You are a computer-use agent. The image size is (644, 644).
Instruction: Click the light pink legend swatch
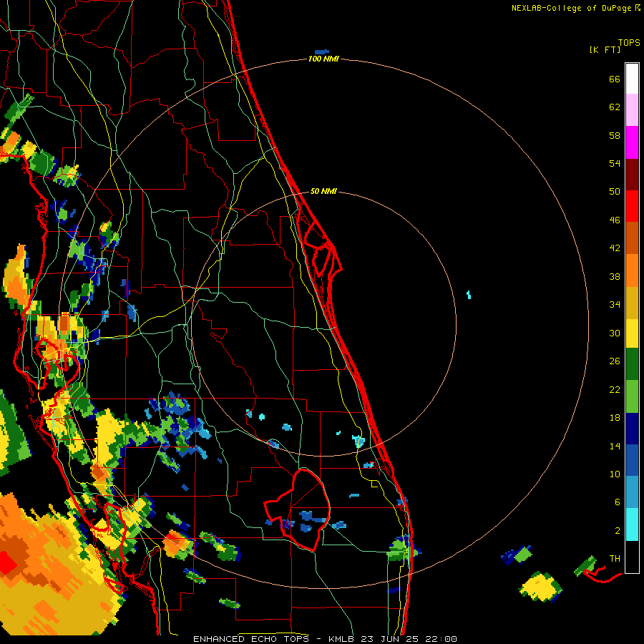coord(632,109)
